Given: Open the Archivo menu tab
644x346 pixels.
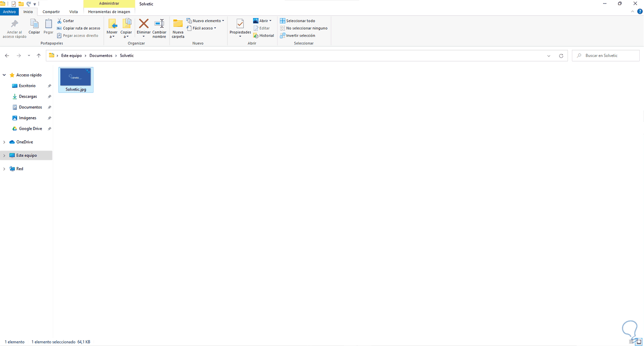Looking at the screenshot, I should coord(9,12).
